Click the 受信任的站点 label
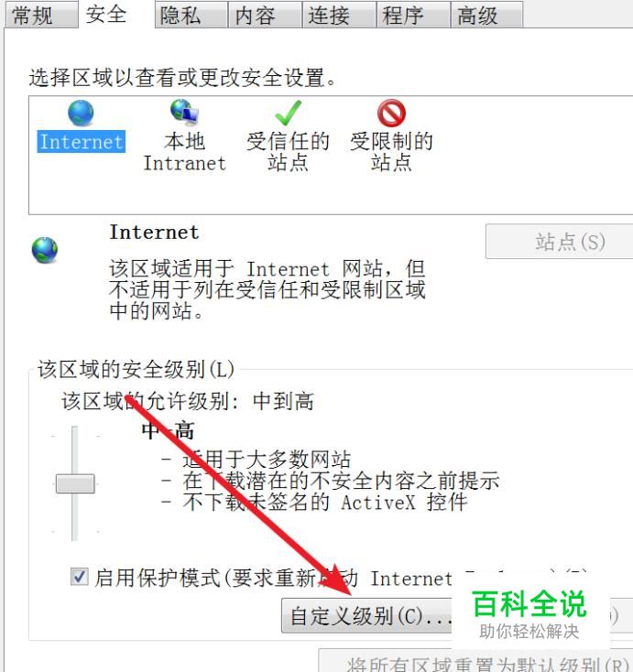Screen dimensions: 633x672 (x=288, y=152)
